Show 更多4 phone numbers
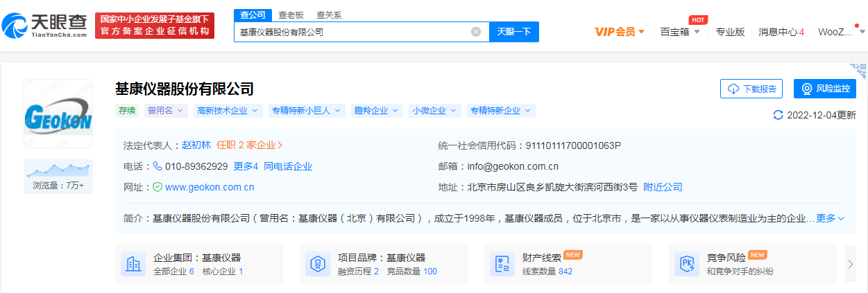This screenshot has width=868, height=293. tap(246, 166)
